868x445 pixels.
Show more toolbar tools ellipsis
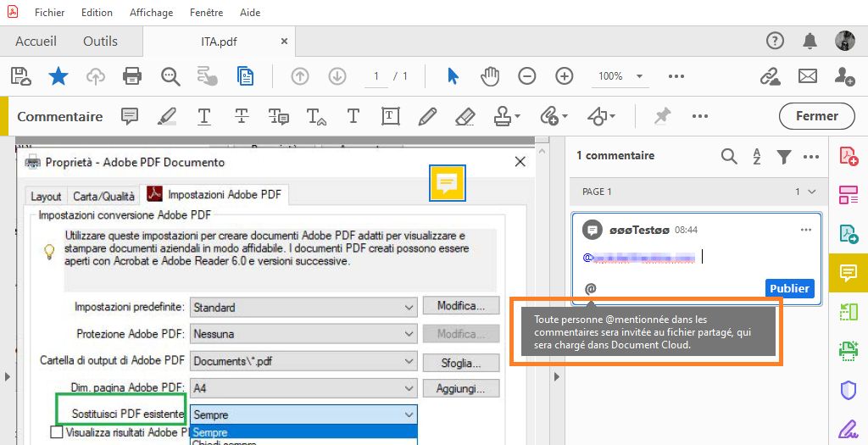click(676, 76)
